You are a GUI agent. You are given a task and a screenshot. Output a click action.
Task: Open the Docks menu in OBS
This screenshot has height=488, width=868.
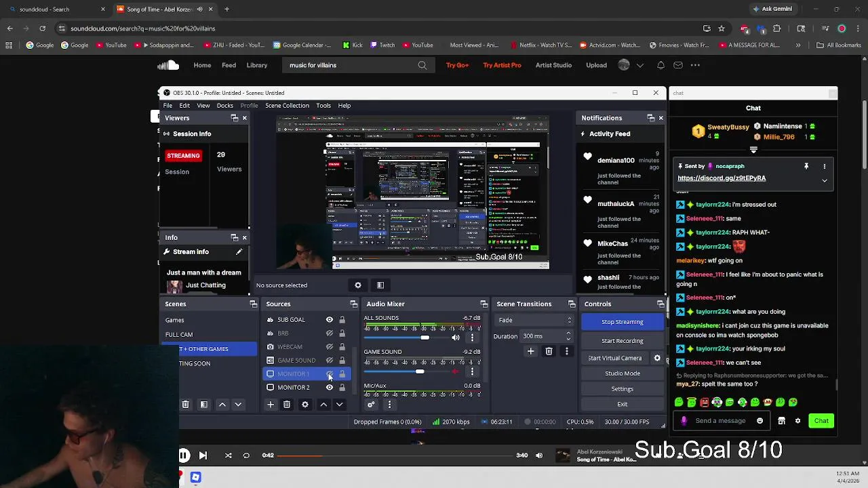click(225, 106)
